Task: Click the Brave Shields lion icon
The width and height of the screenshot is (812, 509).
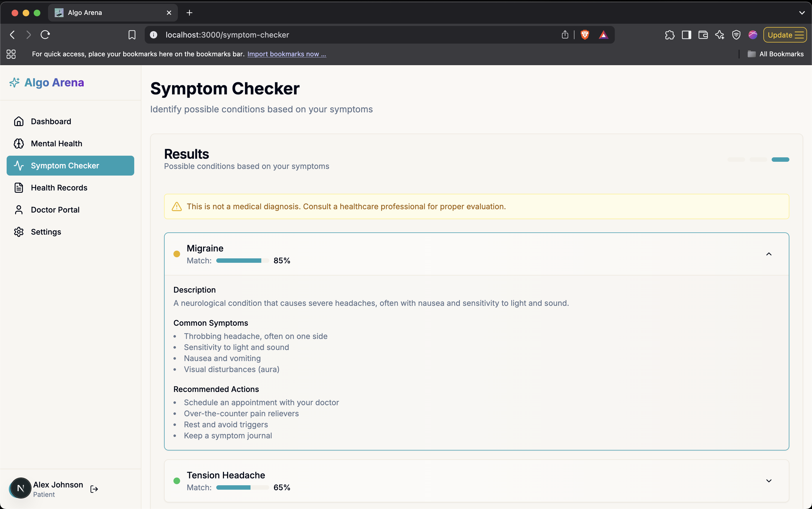Action: click(x=585, y=35)
